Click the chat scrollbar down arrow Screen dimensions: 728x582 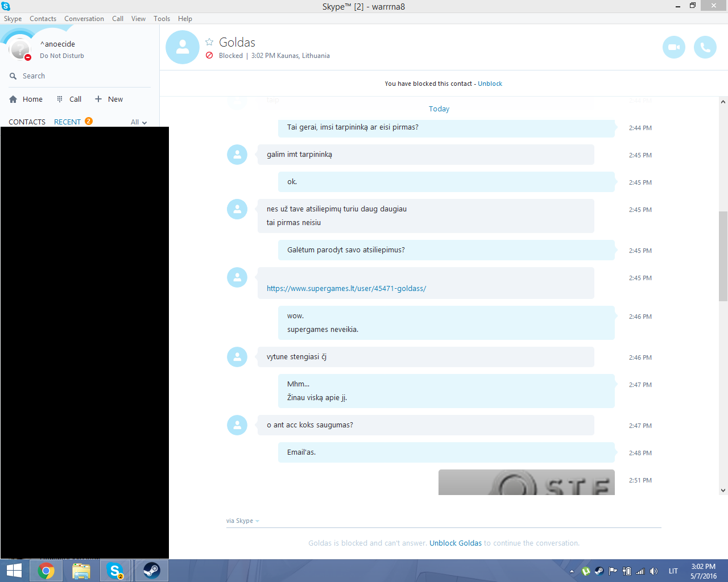tap(723, 490)
